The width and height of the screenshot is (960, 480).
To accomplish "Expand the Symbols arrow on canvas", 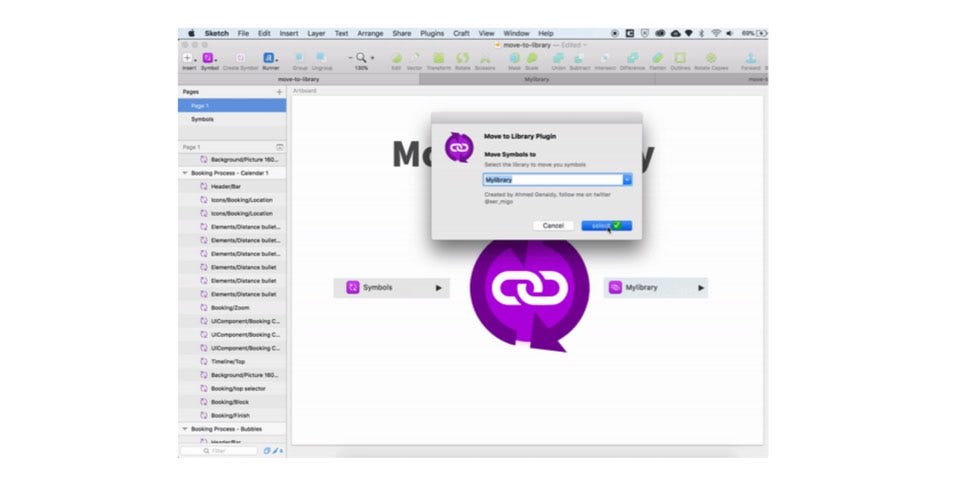I will pos(438,287).
